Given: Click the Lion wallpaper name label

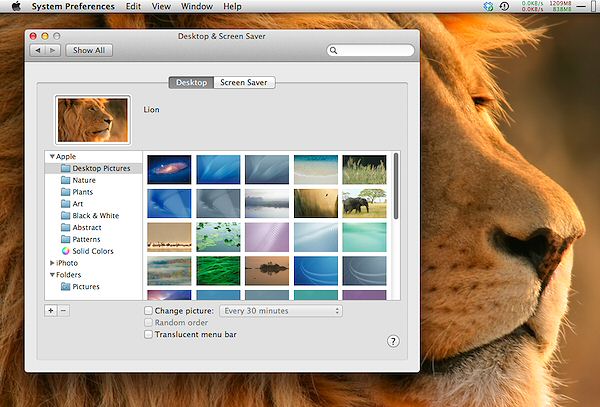Looking at the screenshot, I should coord(152,110).
